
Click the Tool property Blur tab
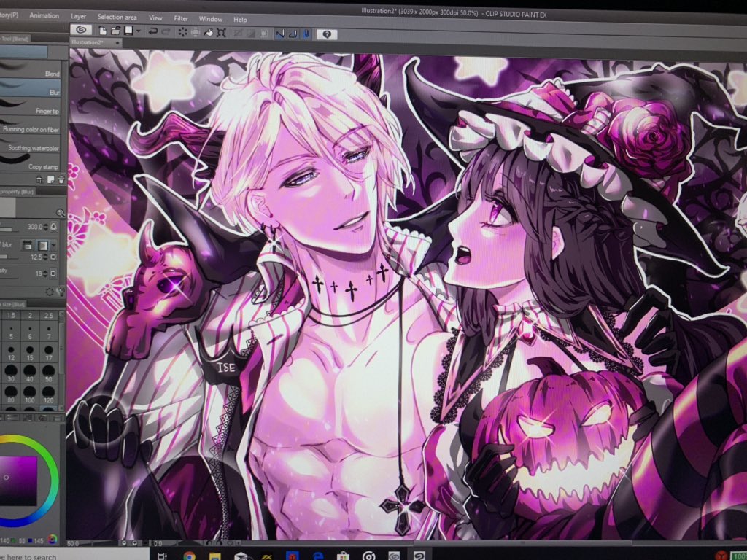point(18,192)
